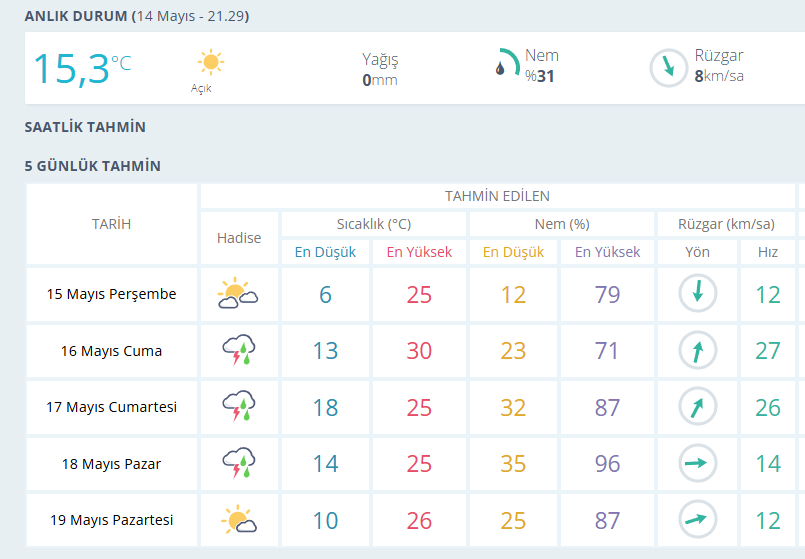Click highest temperature 26 for 19 Mayıs
The image size is (805, 559).
pos(419,521)
